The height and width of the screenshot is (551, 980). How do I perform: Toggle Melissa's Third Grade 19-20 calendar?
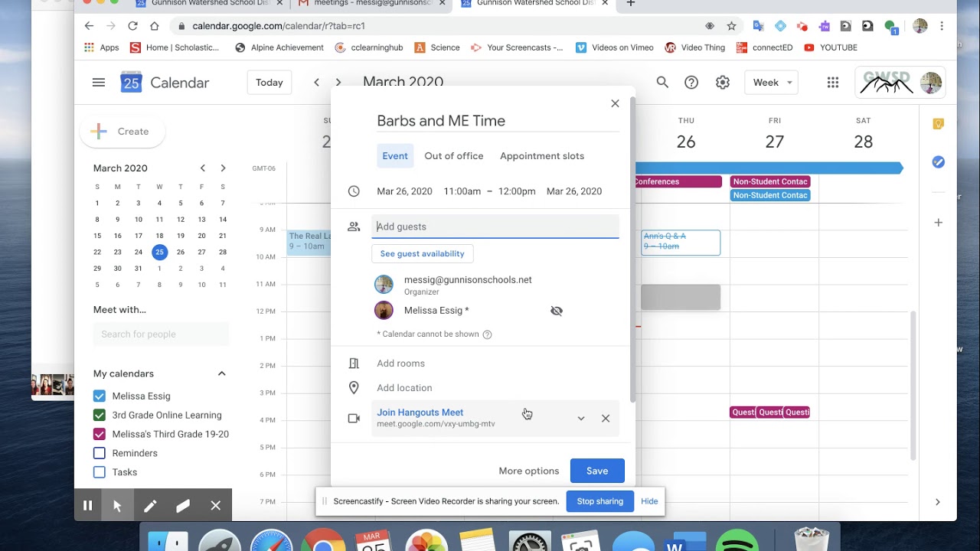click(100, 435)
